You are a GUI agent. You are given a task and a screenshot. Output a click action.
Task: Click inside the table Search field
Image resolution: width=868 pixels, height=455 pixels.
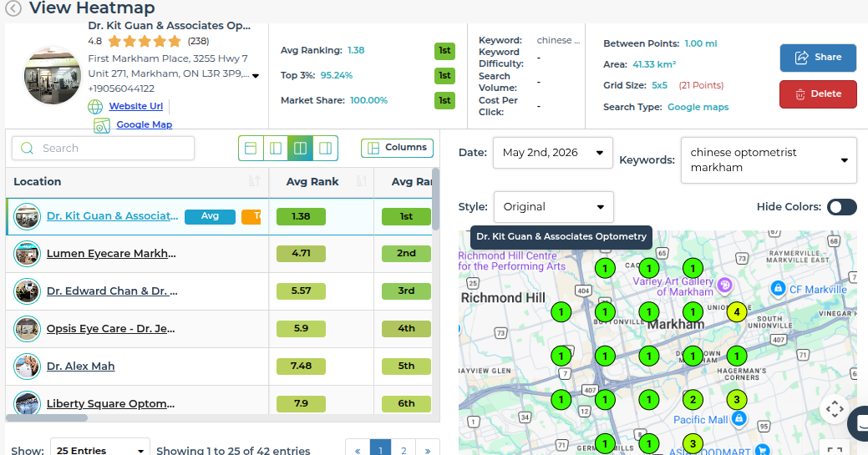[x=103, y=149]
